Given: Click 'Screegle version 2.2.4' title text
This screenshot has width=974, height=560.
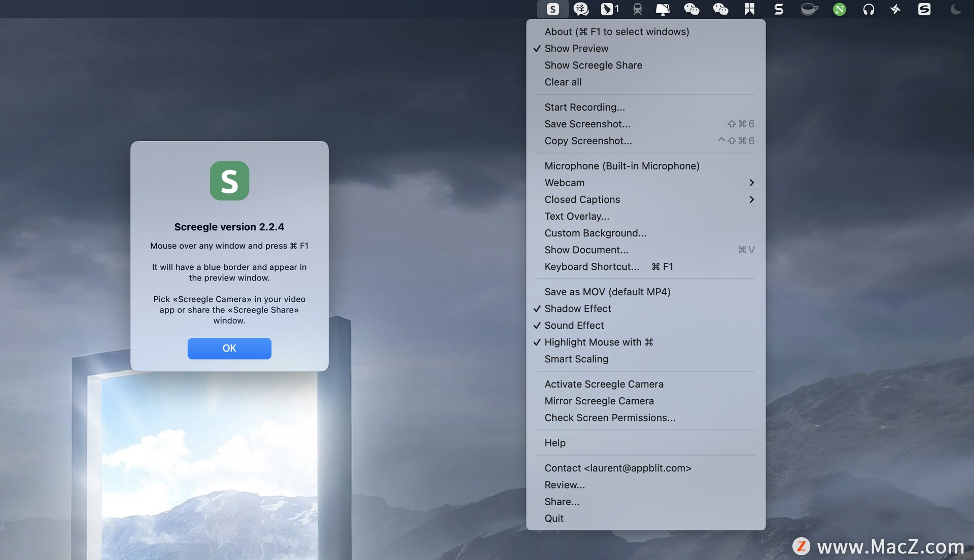Looking at the screenshot, I should pyautogui.click(x=229, y=227).
